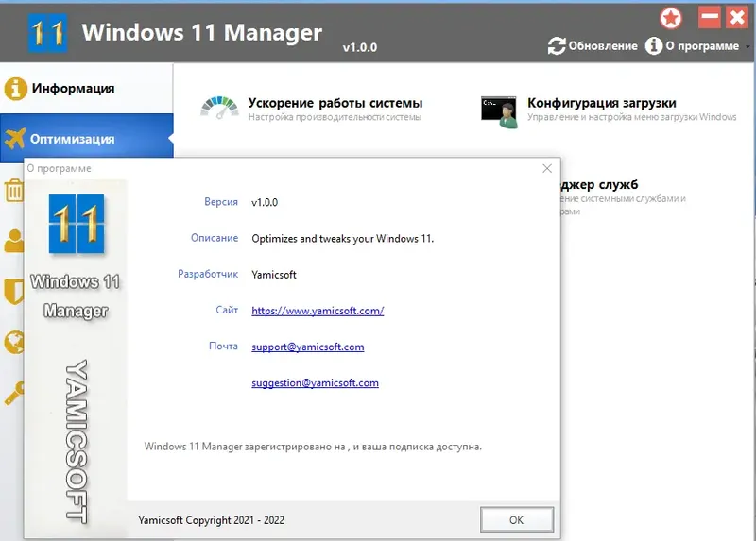This screenshot has height=541, width=756.
Task: Click the vertical YAMICSOFT brand text
Action: pyautogui.click(x=77, y=442)
